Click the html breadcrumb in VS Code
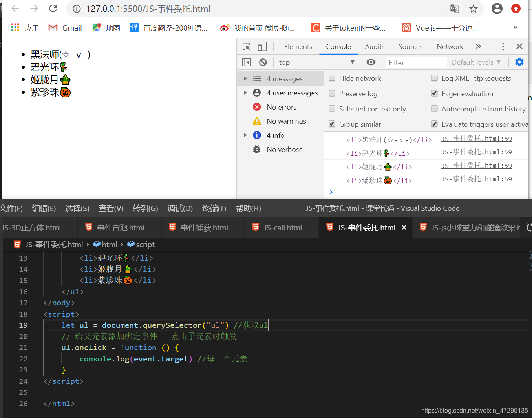532x418 pixels. (x=105, y=245)
